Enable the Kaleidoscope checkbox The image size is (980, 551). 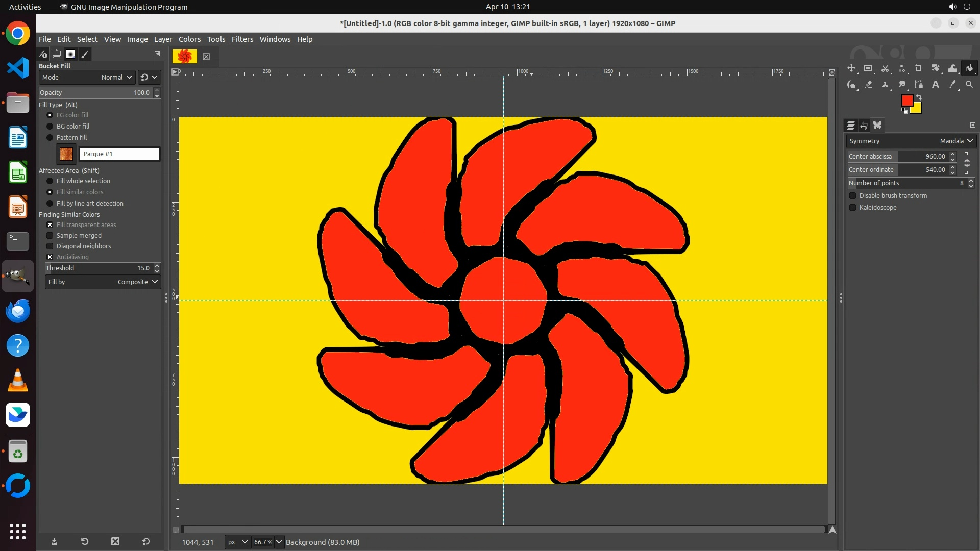[852, 208]
